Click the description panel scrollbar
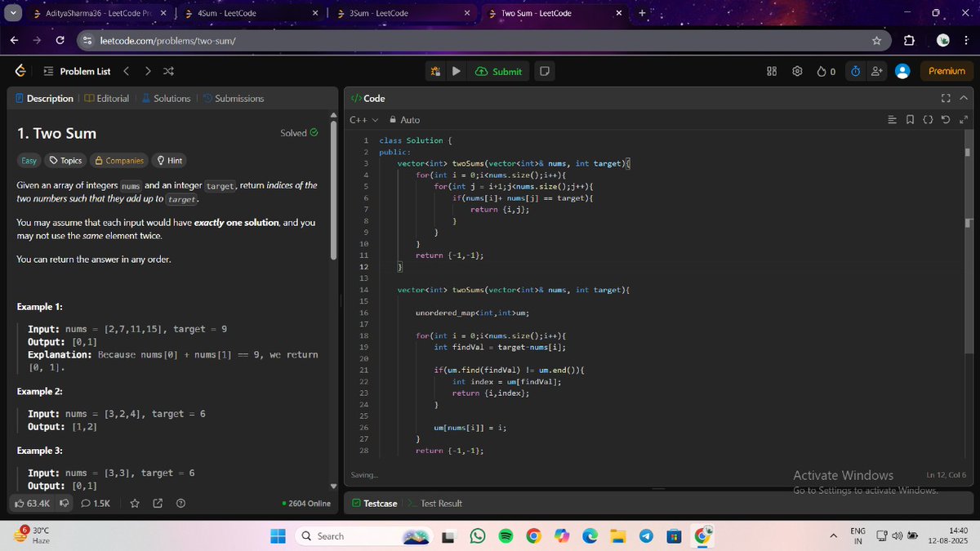The image size is (980, 551). tap(332, 191)
